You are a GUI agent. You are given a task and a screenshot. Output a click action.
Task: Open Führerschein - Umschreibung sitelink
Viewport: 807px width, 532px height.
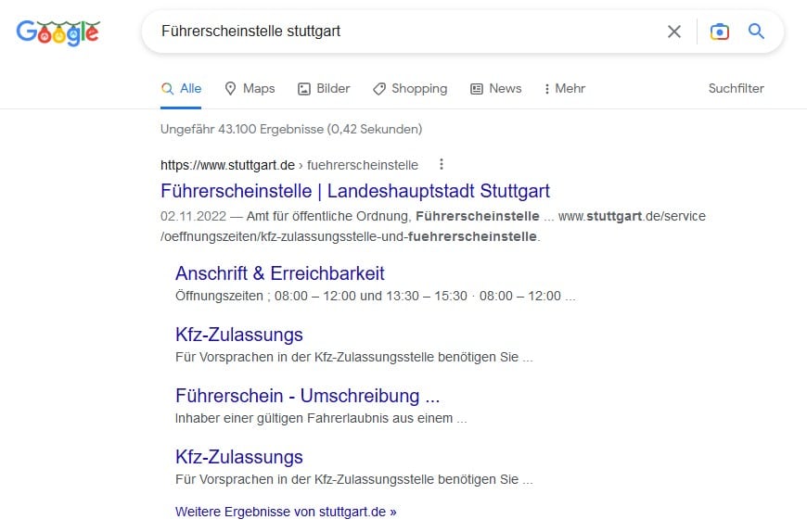pos(307,396)
